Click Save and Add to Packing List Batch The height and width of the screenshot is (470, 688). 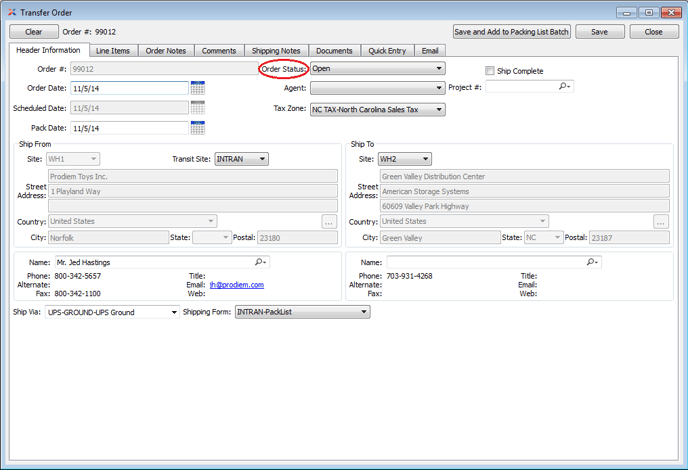pos(511,32)
